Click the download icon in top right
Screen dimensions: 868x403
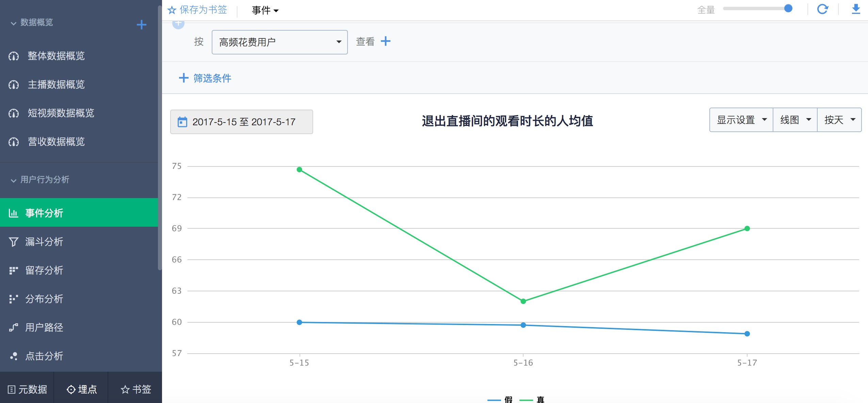pyautogui.click(x=856, y=9)
